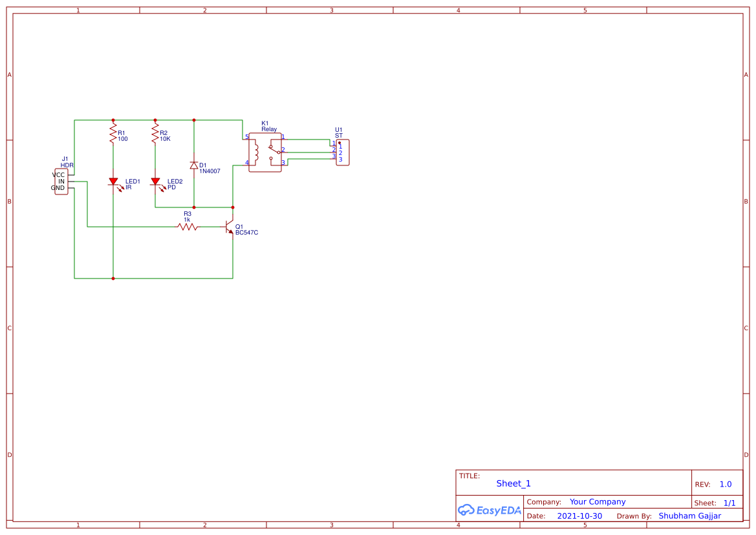The height and width of the screenshot is (535, 756).
Task: Select the K1 Relay coil symbol
Action: click(255, 151)
